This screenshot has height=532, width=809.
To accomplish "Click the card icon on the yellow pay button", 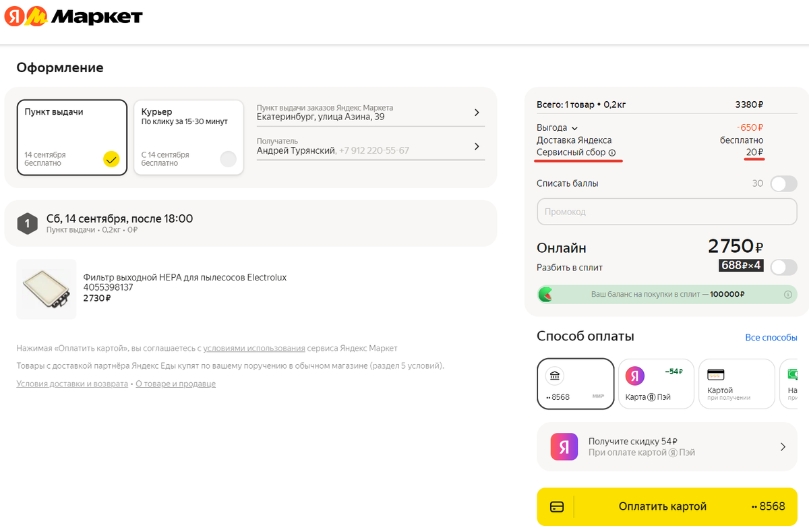I will click(557, 506).
